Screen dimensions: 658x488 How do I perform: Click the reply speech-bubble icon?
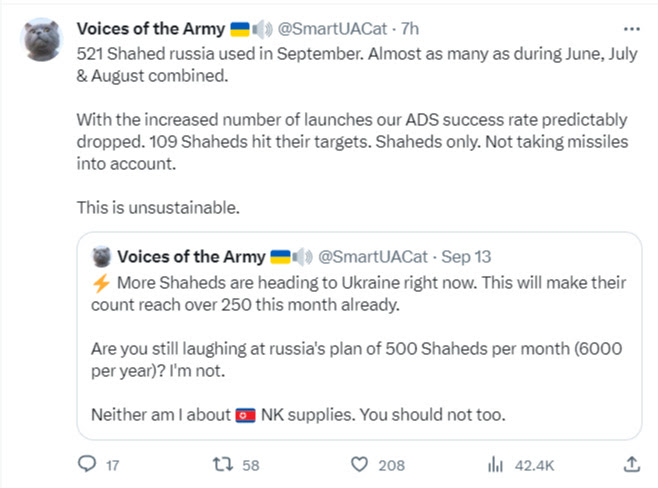[x=86, y=464]
